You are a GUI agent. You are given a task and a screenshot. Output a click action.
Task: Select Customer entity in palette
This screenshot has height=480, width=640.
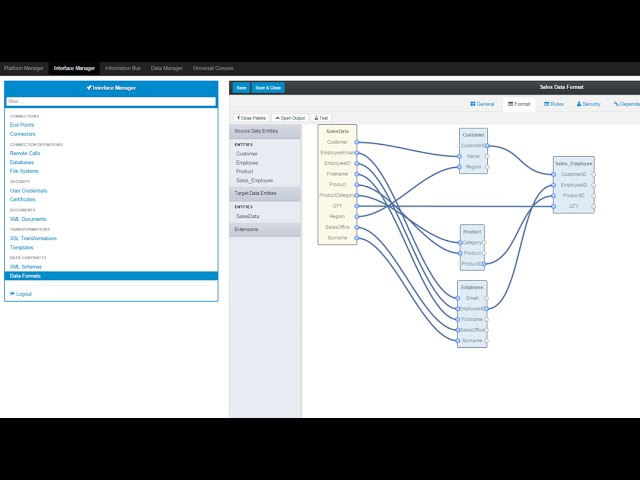click(x=247, y=154)
